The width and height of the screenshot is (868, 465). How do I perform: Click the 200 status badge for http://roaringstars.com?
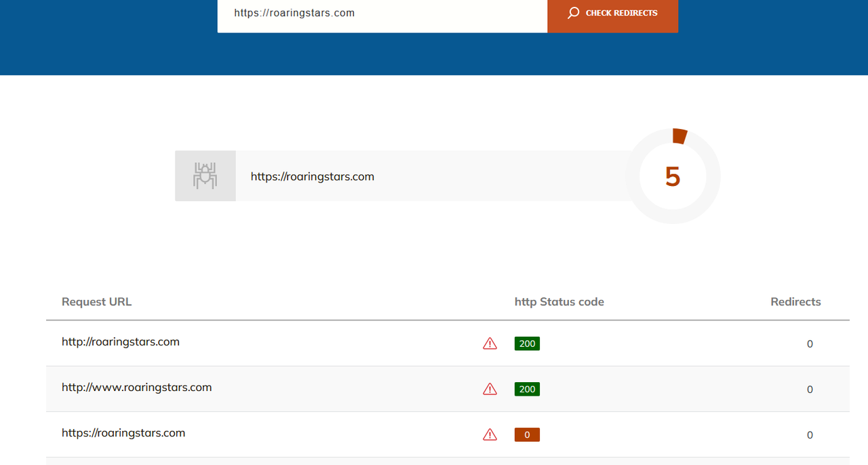pos(527,343)
